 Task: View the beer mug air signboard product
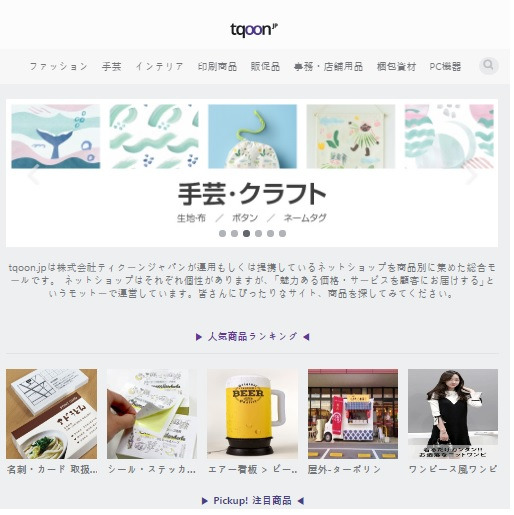click(x=252, y=414)
